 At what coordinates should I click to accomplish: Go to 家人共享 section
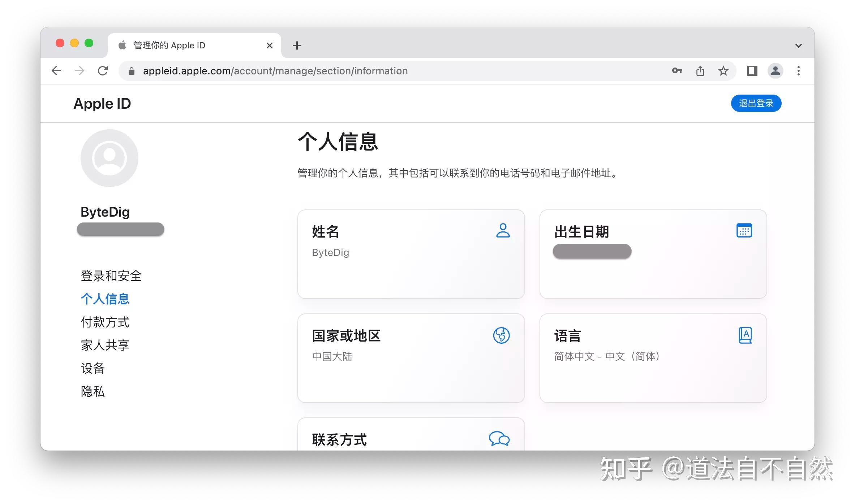[105, 345]
